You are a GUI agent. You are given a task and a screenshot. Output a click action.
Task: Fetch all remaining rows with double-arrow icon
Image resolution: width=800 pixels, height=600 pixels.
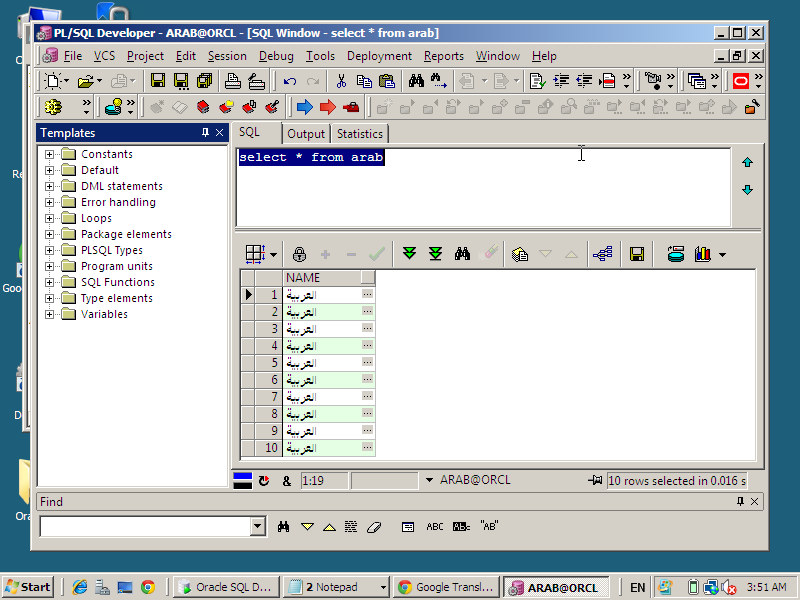435,253
